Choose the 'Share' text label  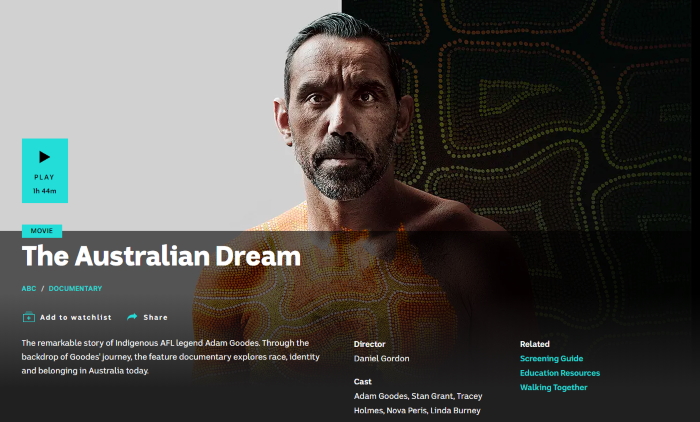point(155,318)
